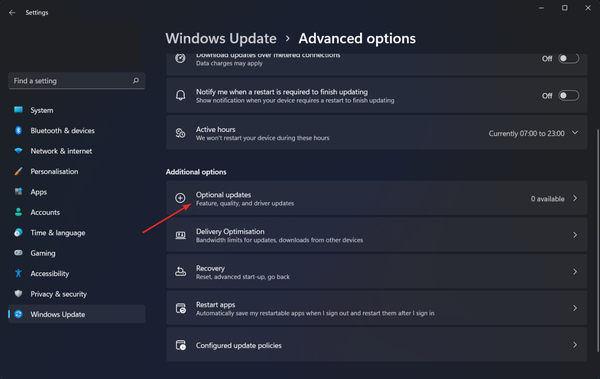Click the Gaming controller icon

(18, 253)
